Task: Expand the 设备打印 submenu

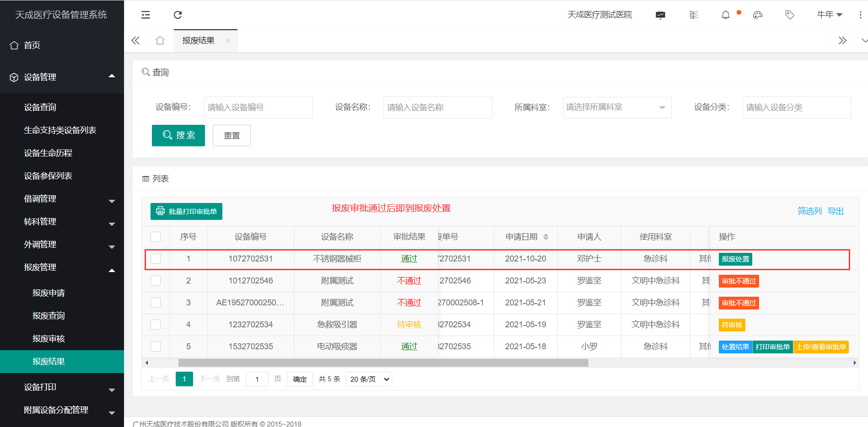Action: tap(112, 390)
